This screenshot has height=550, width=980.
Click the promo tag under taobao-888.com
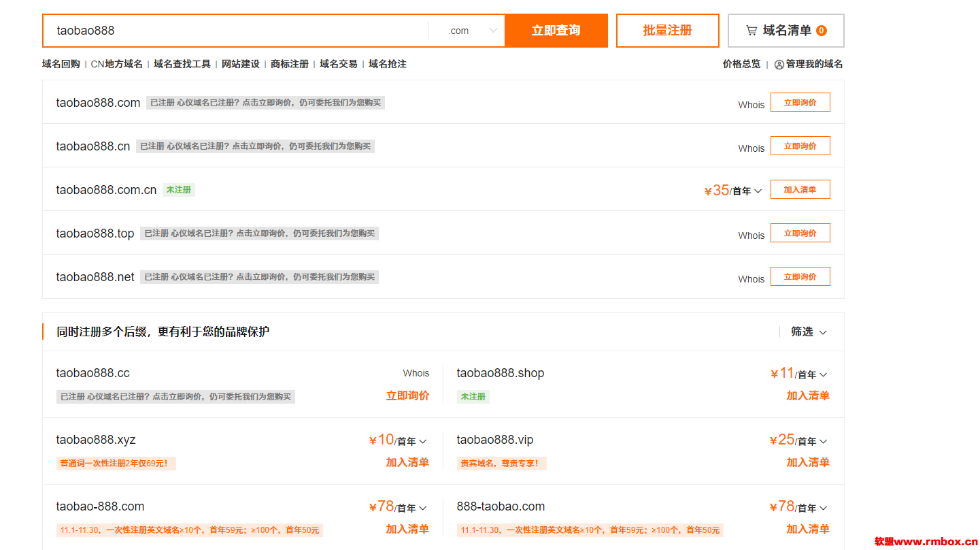pos(190,530)
